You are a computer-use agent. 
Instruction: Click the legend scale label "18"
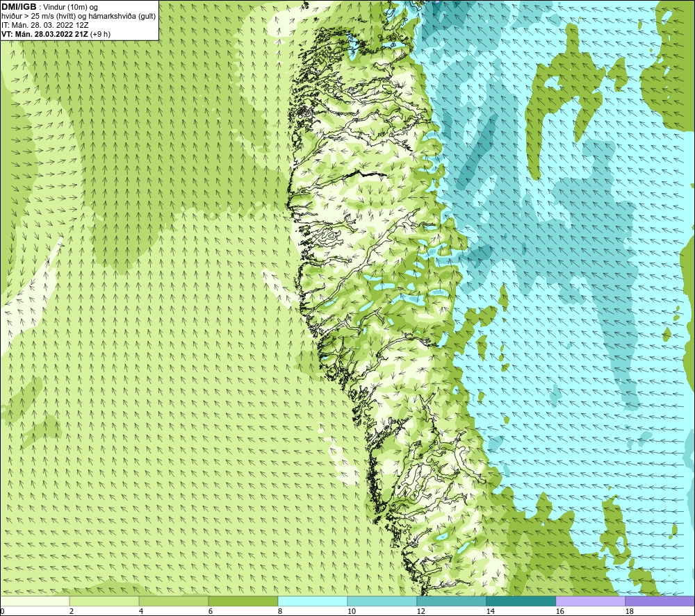(x=629, y=611)
